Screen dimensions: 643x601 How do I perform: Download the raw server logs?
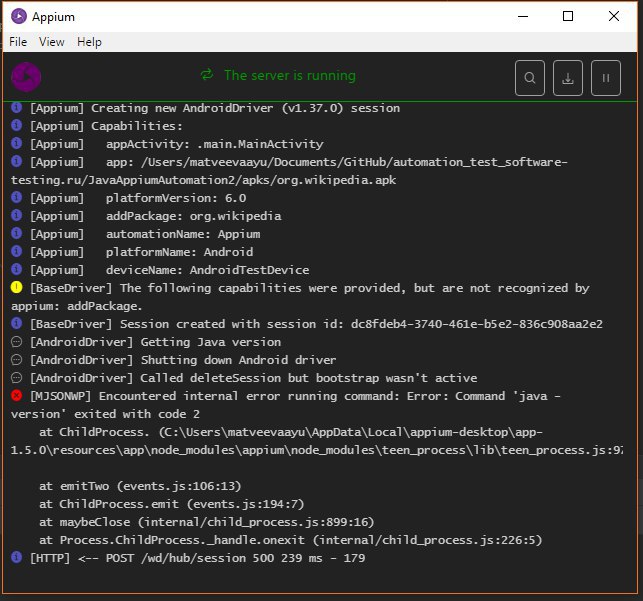pos(568,78)
